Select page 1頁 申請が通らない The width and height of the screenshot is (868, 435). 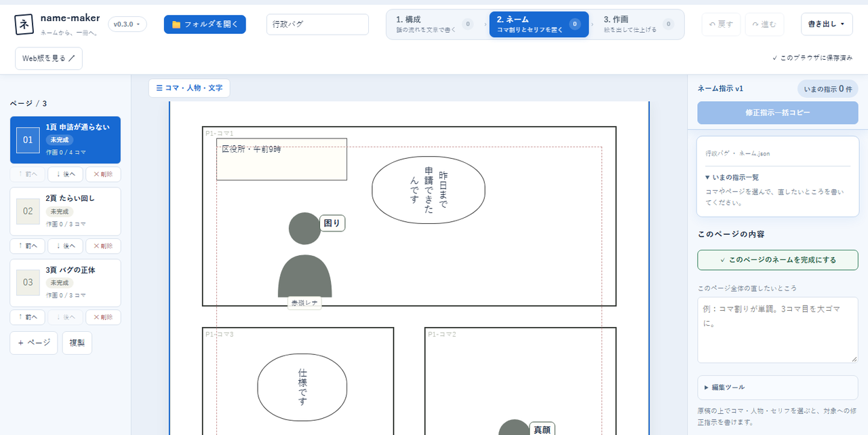pos(65,140)
